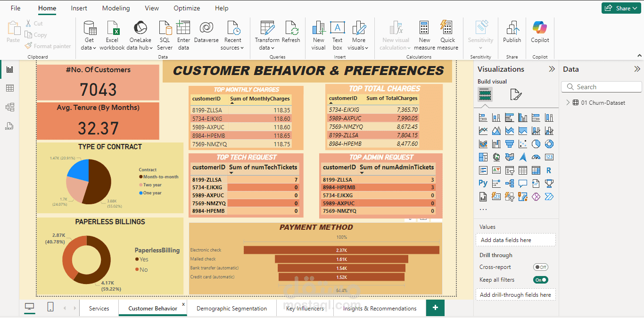644x318 pixels.
Task: Open Model view from the left sidebar
Action: coord(10,107)
